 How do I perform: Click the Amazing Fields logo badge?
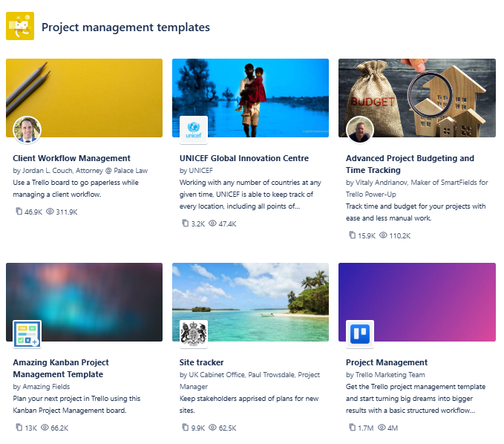tap(27, 334)
